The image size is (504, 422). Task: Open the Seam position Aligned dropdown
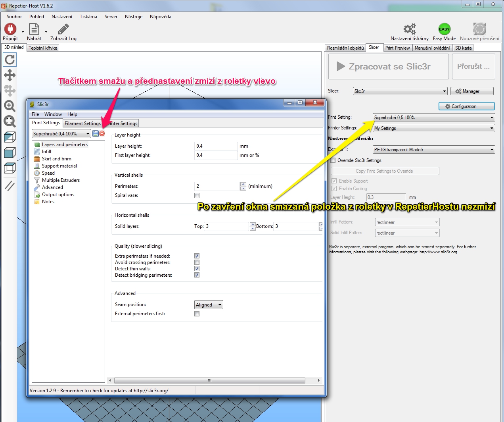click(209, 305)
